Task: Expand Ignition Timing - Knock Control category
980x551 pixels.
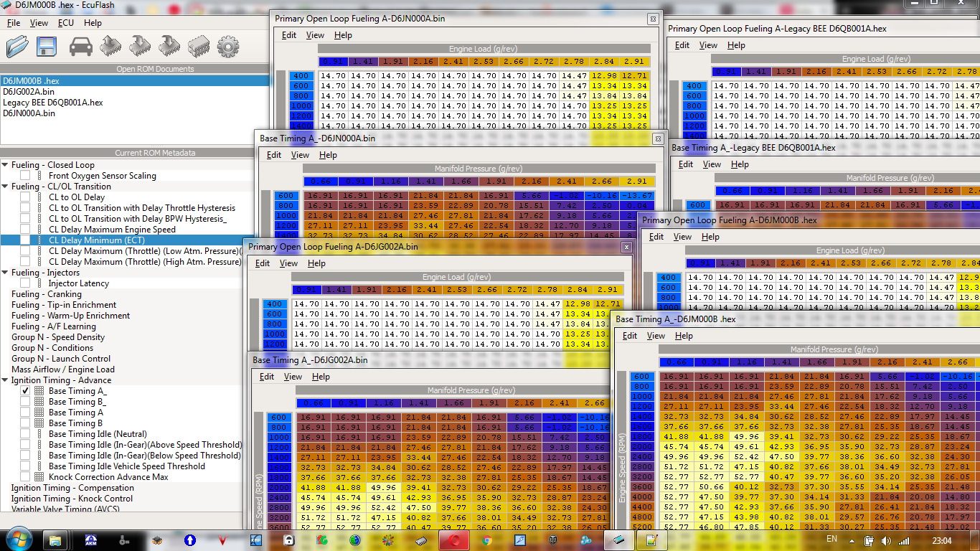Action: click(x=72, y=499)
